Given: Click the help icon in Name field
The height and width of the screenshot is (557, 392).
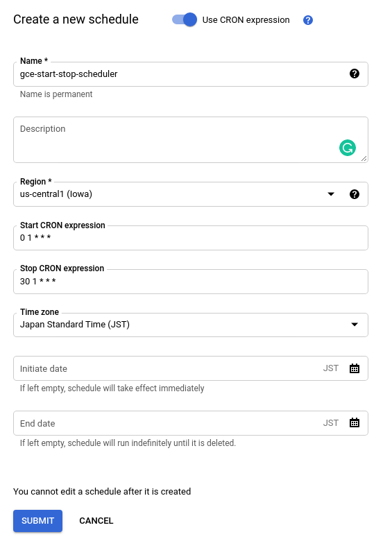Looking at the screenshot, I should (354, 74).
